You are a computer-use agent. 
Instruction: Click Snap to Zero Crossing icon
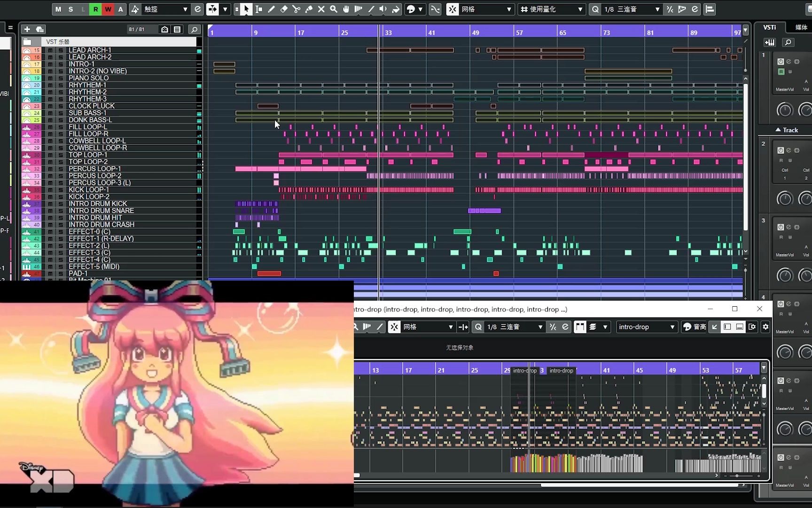(x=435, y=9)
